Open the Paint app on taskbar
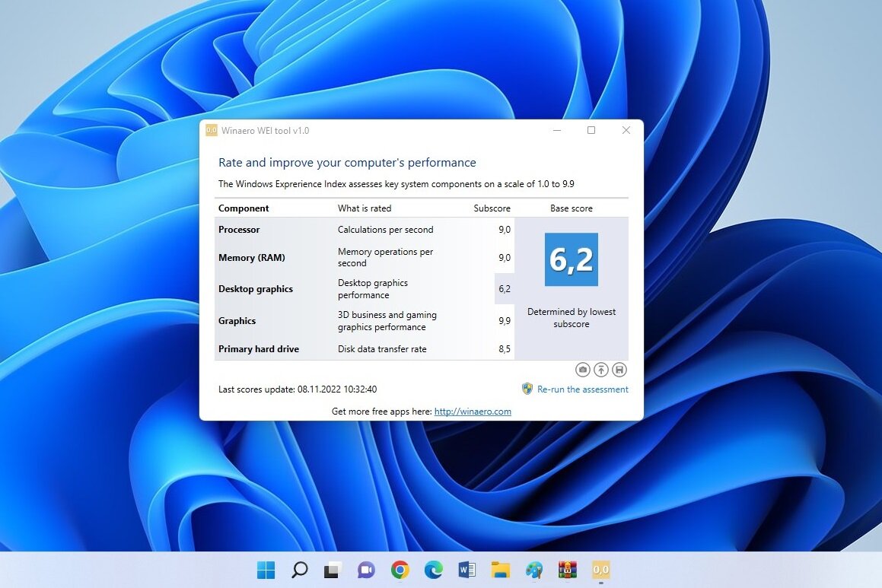The width and height of the screenshot is (882, 588). pos(533,570)
